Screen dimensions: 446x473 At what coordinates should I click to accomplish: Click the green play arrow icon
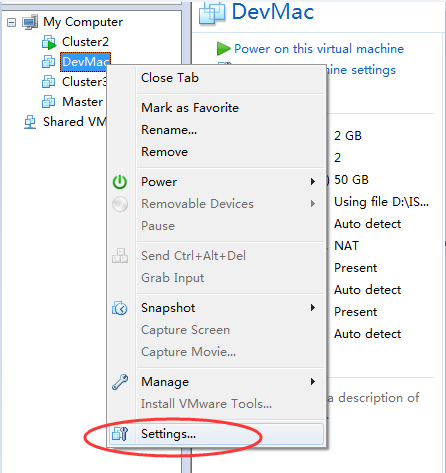[223, 49]
